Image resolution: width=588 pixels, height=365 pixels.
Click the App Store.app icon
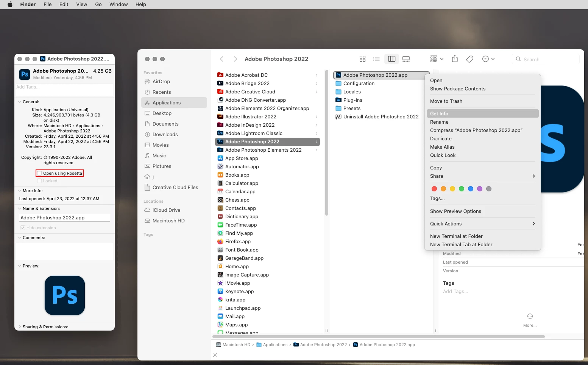[220, 158]
